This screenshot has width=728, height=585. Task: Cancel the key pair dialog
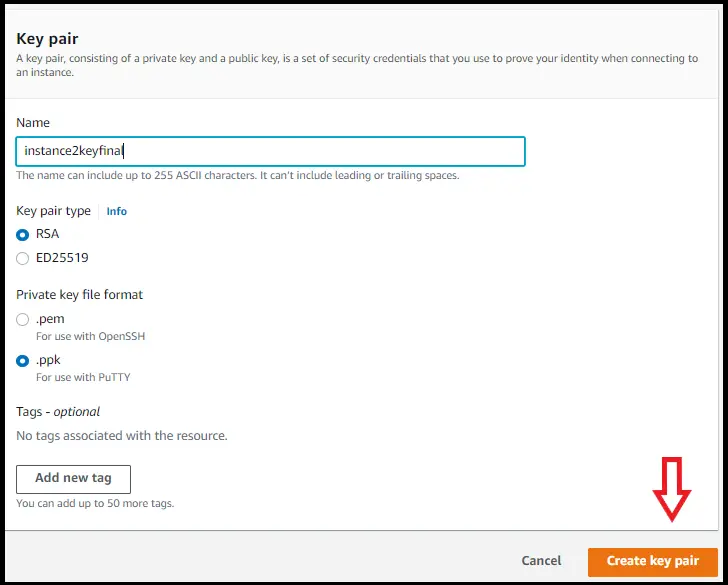pos(541,561)
